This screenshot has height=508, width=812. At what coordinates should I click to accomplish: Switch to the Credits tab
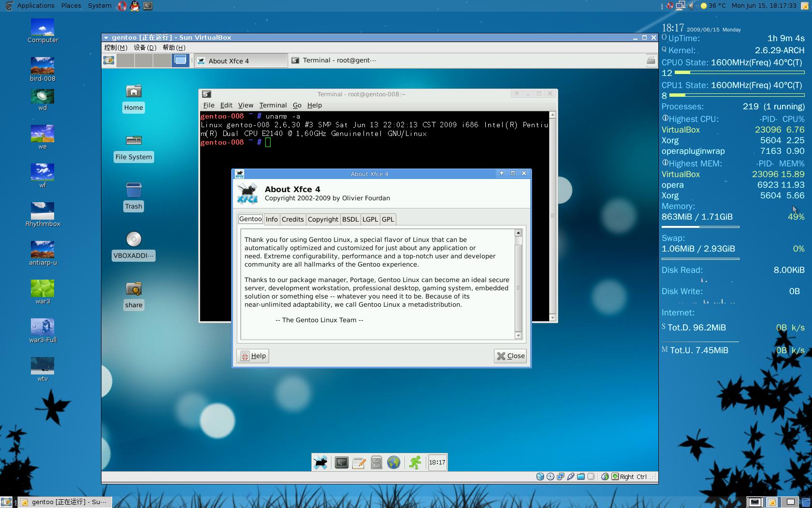(x=293, y=219)
